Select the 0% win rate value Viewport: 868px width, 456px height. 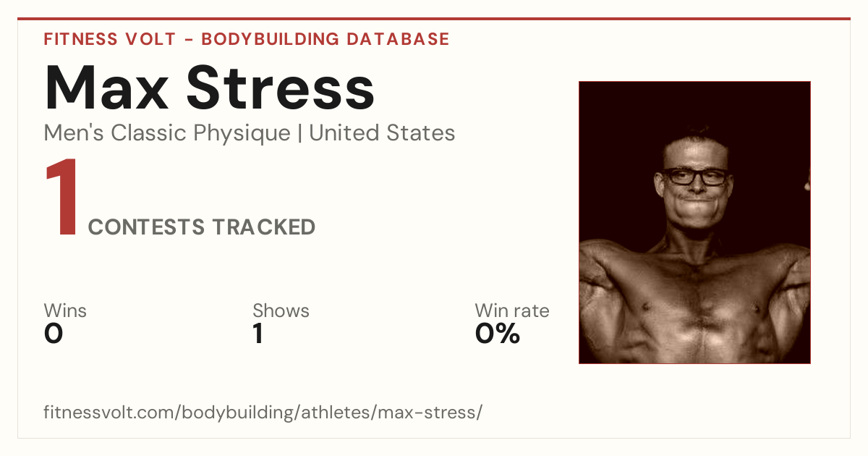(498, 334)
